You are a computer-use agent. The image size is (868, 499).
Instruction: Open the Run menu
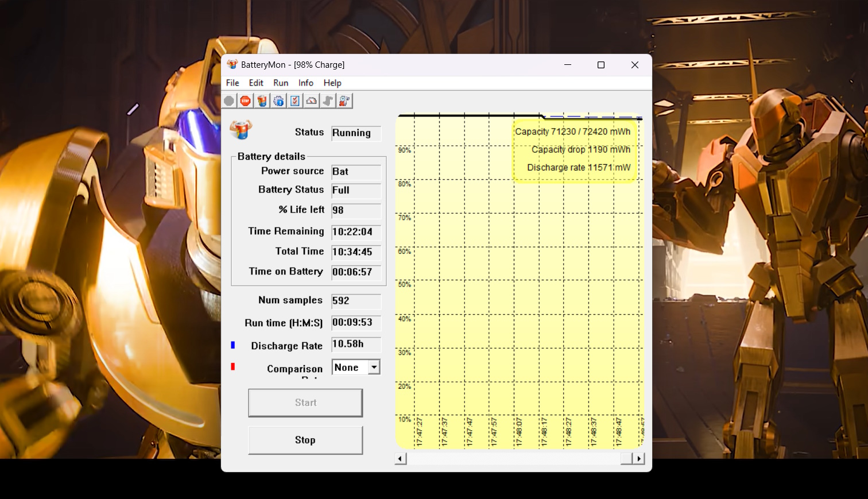tap(281, 83)
